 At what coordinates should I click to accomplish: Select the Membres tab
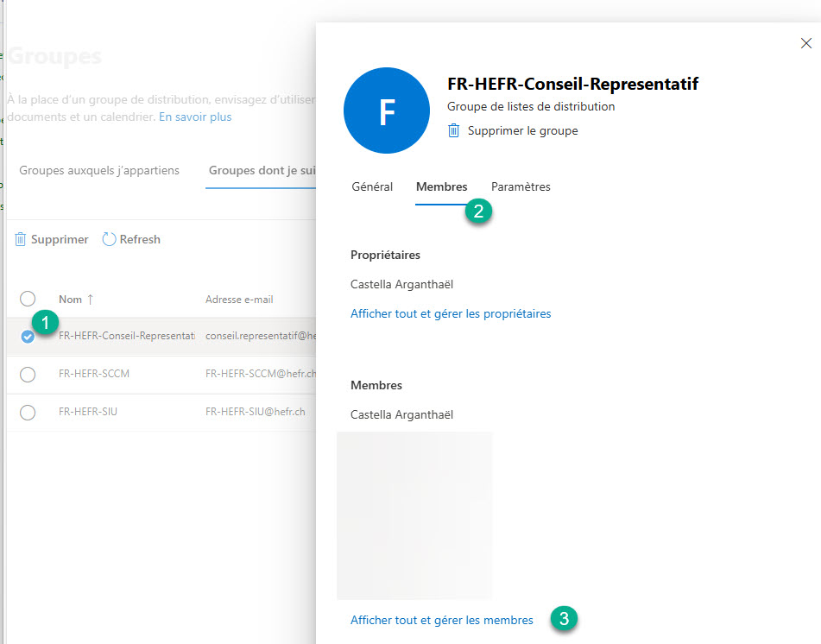click(x=441, y=186)
